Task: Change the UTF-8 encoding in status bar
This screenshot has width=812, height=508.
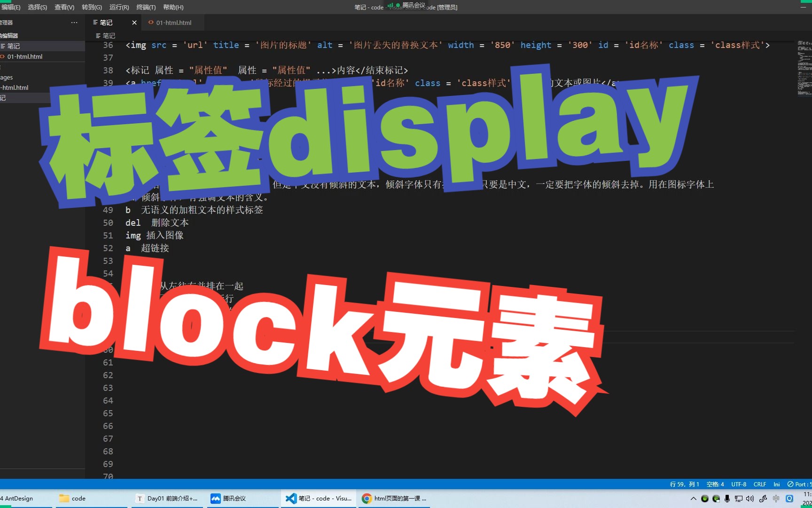Action: [x=738, y=484]
